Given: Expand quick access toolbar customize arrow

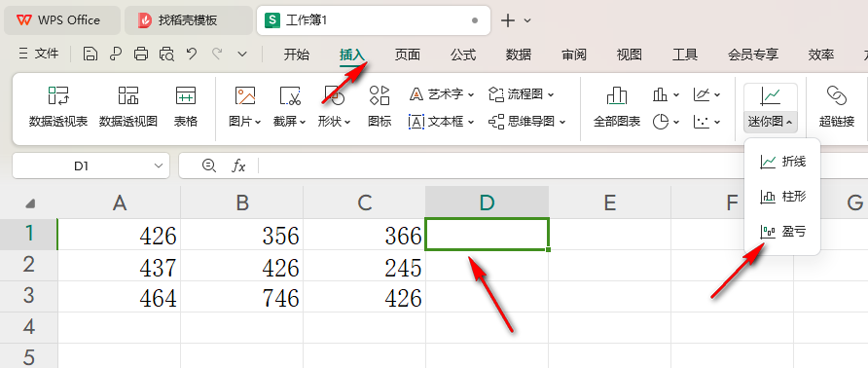Looking at the screenshot, I should [x=242, y=54].
